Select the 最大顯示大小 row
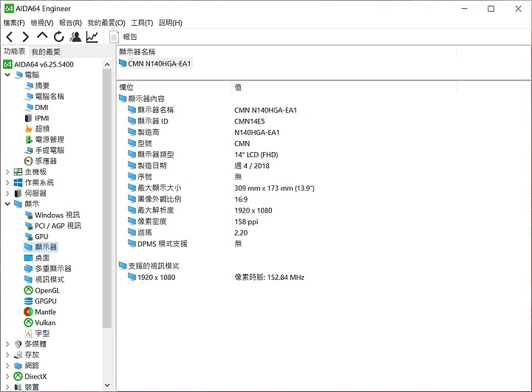 221,188
